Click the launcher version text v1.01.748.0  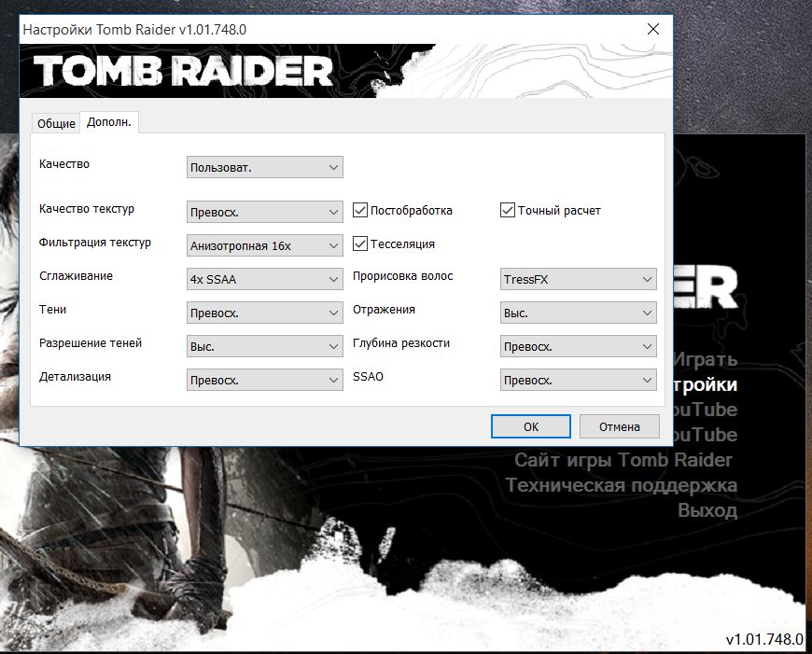[x=763, y=639]
